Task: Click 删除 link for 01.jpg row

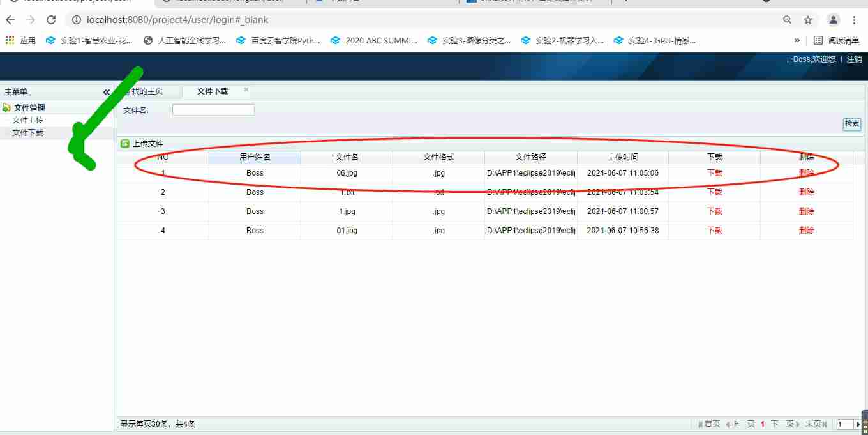Action: tap(806, 231)
